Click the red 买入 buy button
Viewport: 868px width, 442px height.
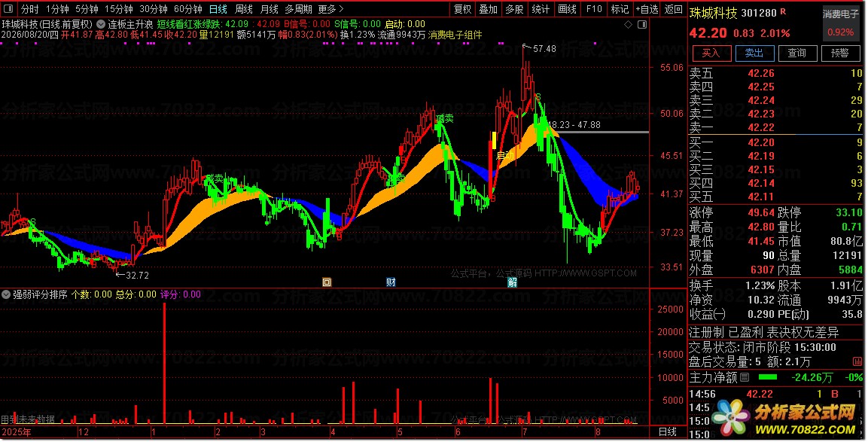tap(711, 53)
